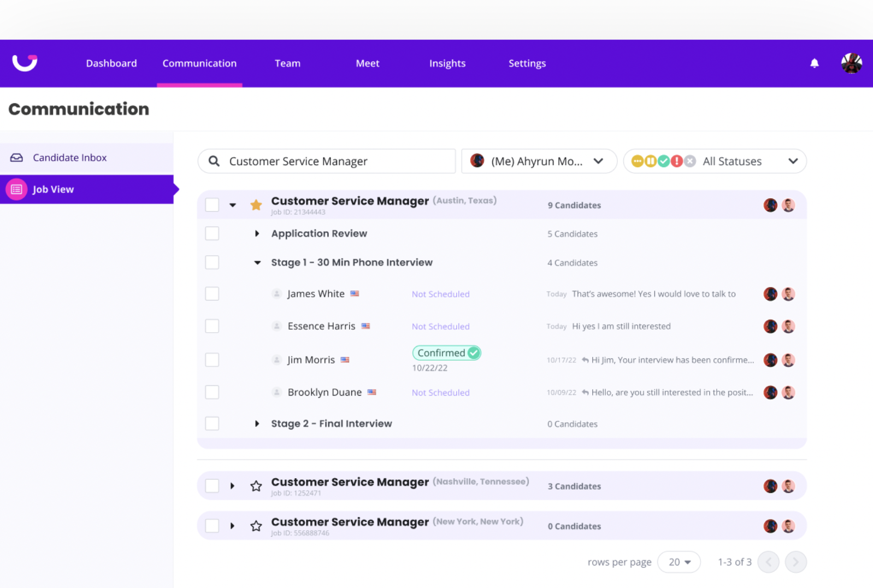This screenshot has width=873, height=588.
Task: Open the Insights tab
Action: click(x=447, y=63)
